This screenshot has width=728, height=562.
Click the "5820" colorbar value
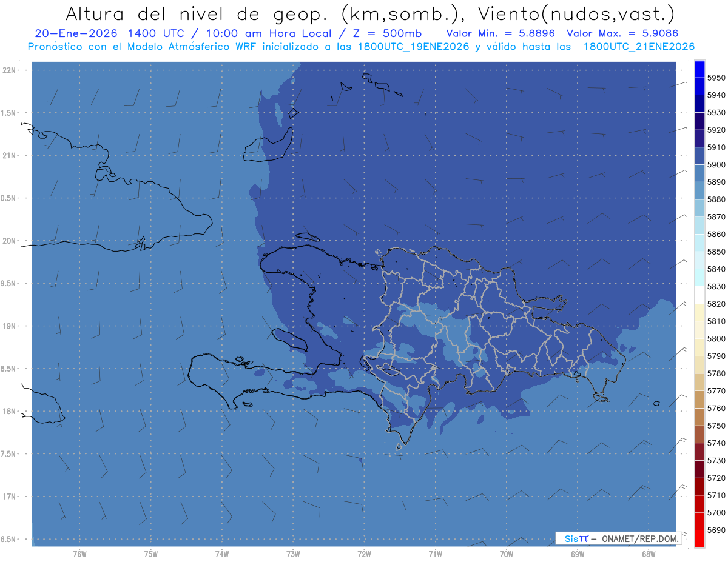716,304
